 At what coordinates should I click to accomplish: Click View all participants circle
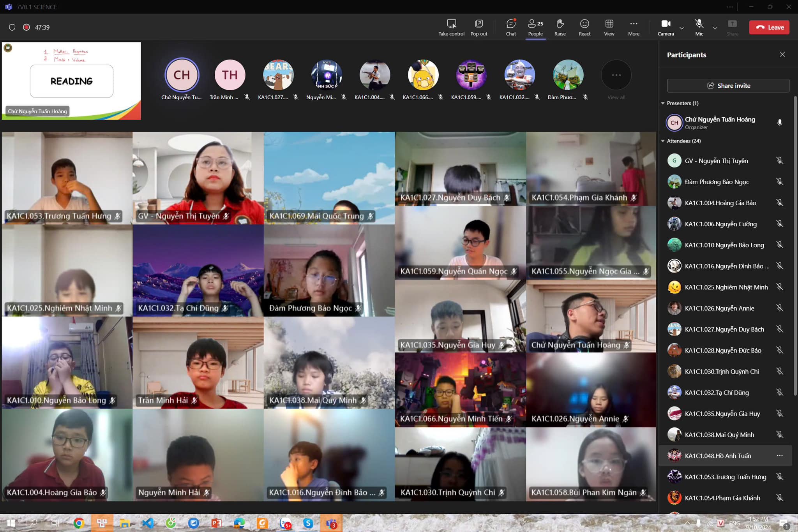tap(616, 75)
